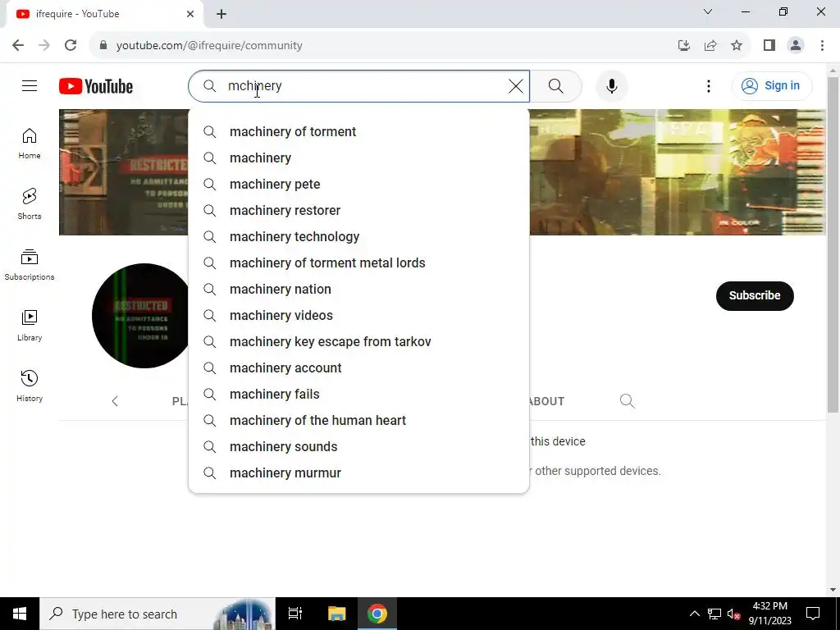Select suggestion 'machinery videos'

tap(359, 316)
